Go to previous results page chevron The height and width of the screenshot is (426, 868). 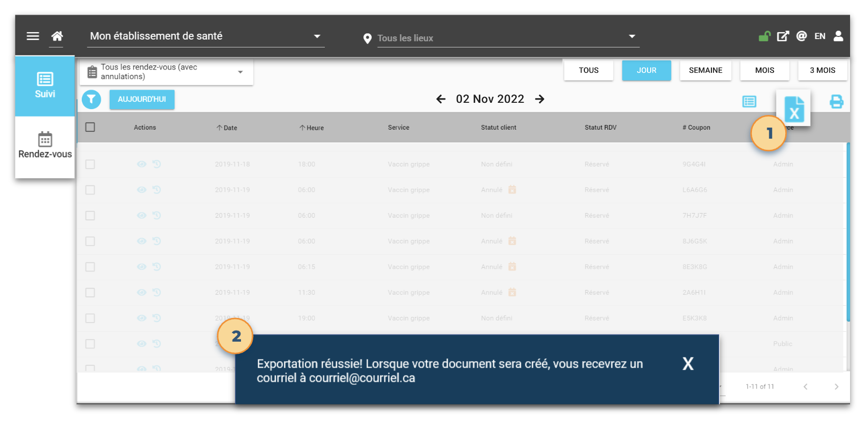[805, 386]
